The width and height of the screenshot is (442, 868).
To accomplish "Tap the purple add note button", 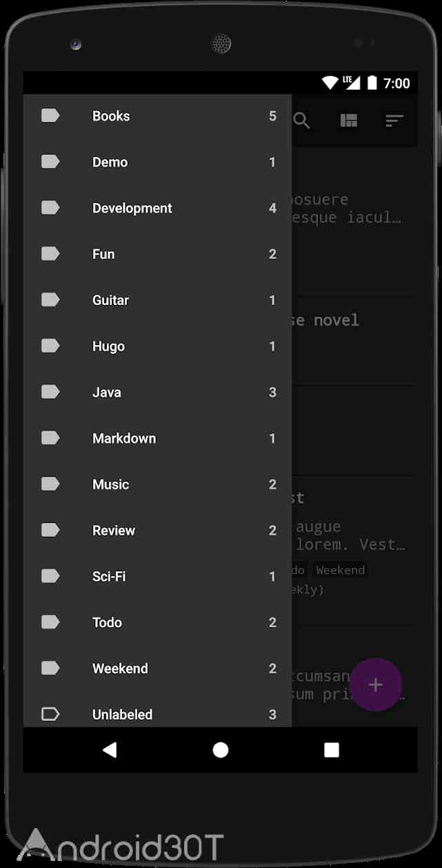I will click(375, 684).
